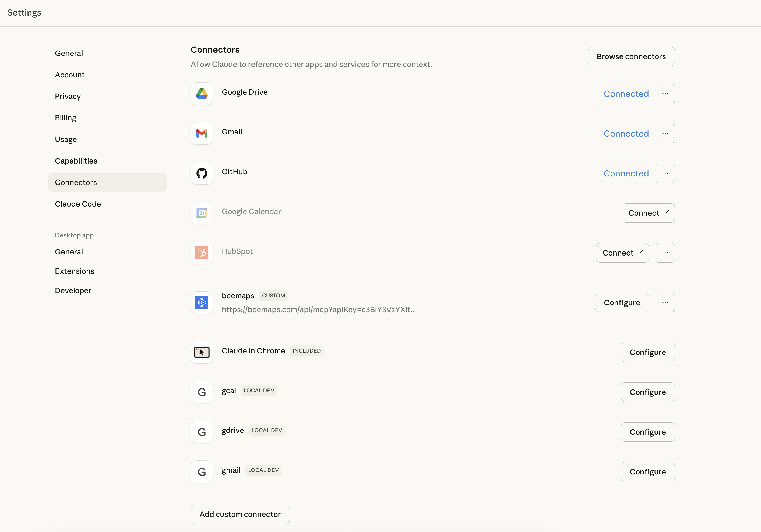The height and width of the screenshot is (532, 761).
Task: Open the Gmail three-dot options menu
Action: tap(665, 133)
